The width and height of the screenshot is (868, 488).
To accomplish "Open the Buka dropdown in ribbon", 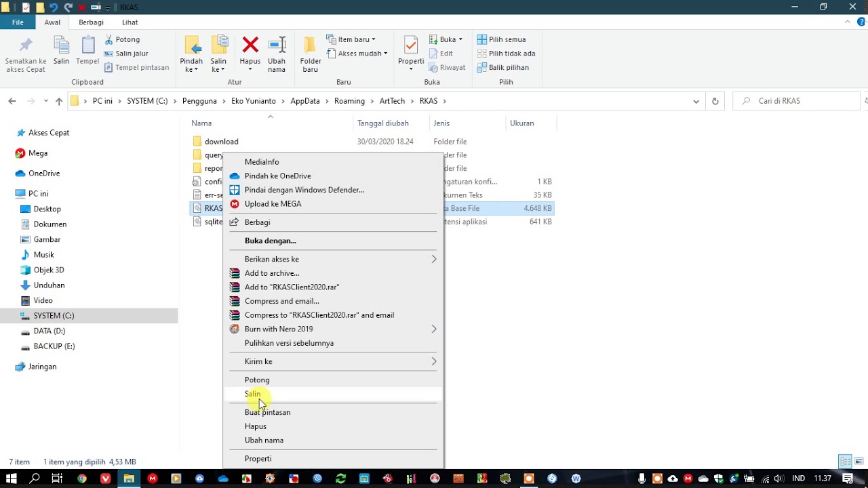I will (x=446, y=39).
